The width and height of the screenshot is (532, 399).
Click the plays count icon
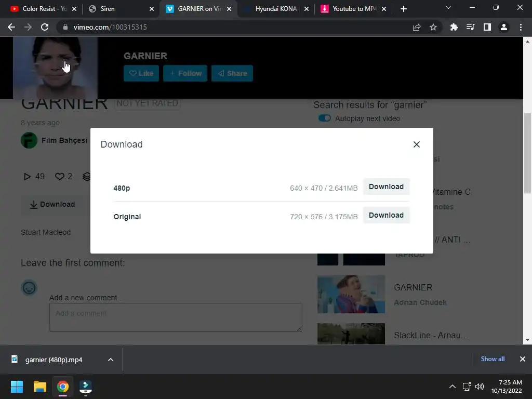click(x=27, y=177)
